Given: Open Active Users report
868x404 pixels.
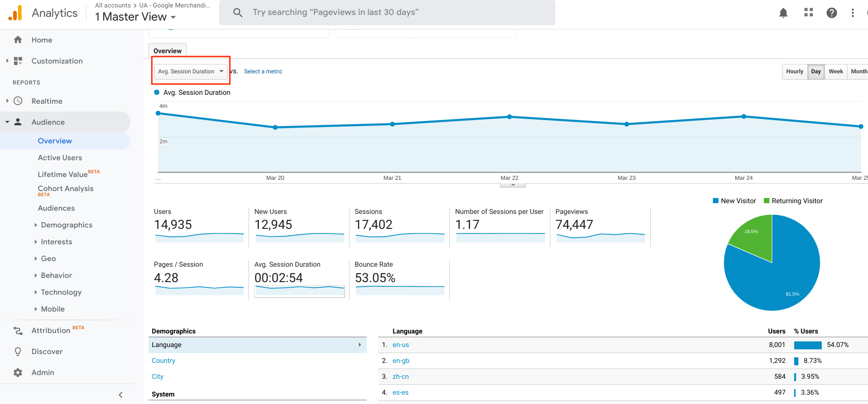Looking at the screenshot, I should pyautogui.click(x=60, y=158).
